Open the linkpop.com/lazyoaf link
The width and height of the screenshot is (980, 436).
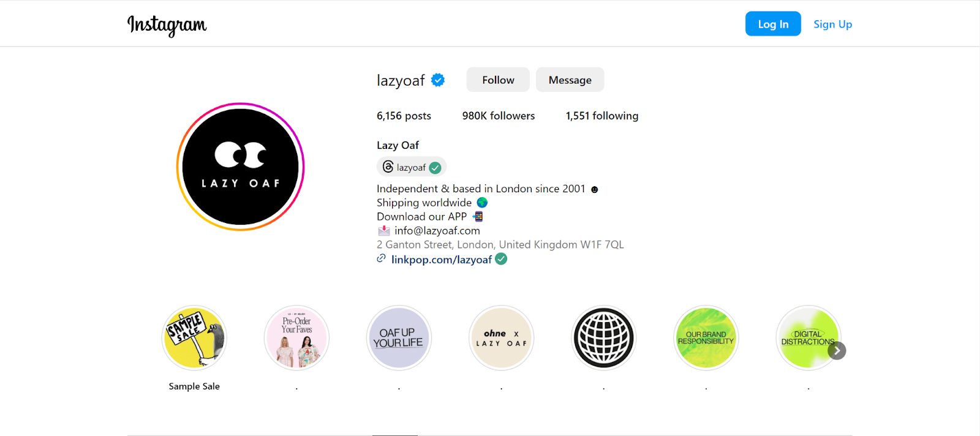click(441, 260)
